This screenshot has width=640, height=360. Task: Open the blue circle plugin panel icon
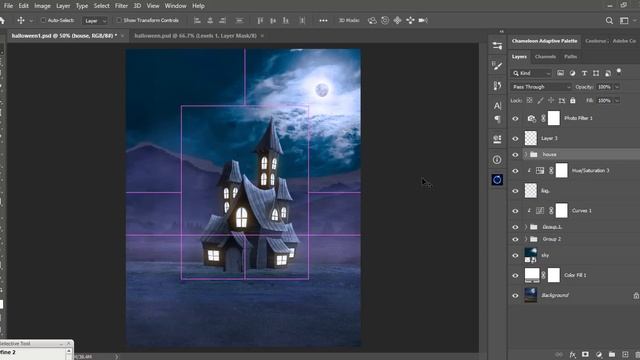497,180
